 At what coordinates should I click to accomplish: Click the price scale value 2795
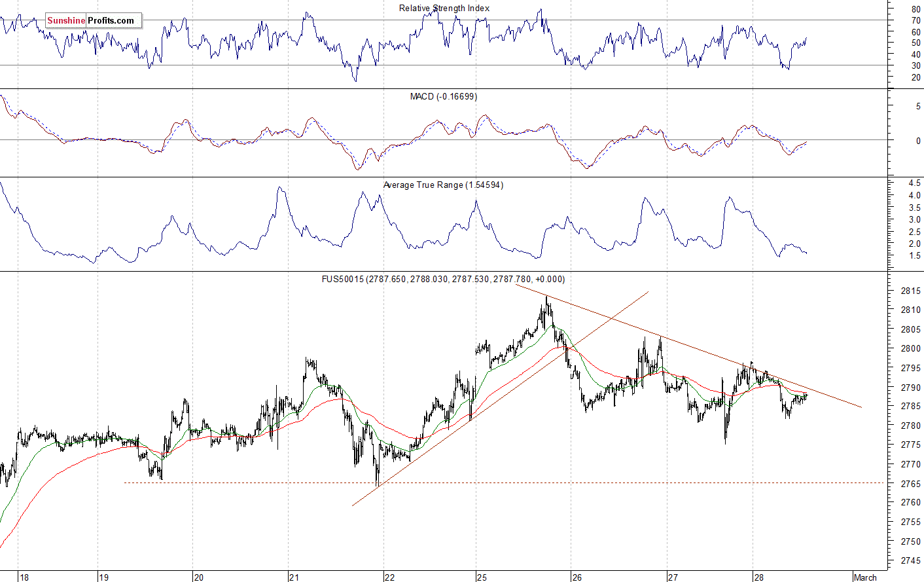point(911,368)
